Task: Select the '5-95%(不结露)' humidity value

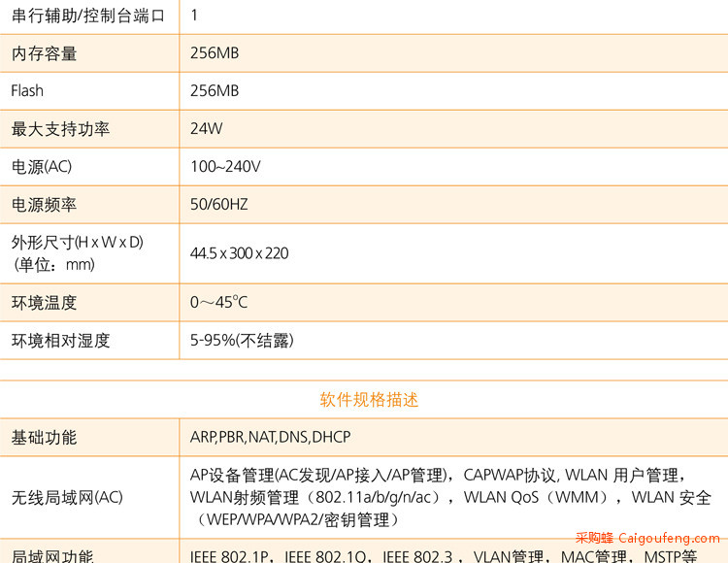Action: pos(242,341)
